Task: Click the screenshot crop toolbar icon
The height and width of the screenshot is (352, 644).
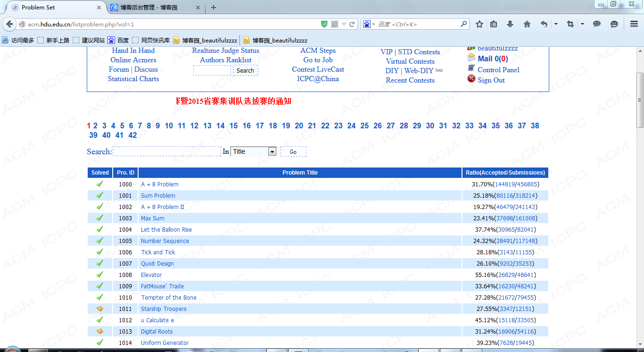Action: 570,24
